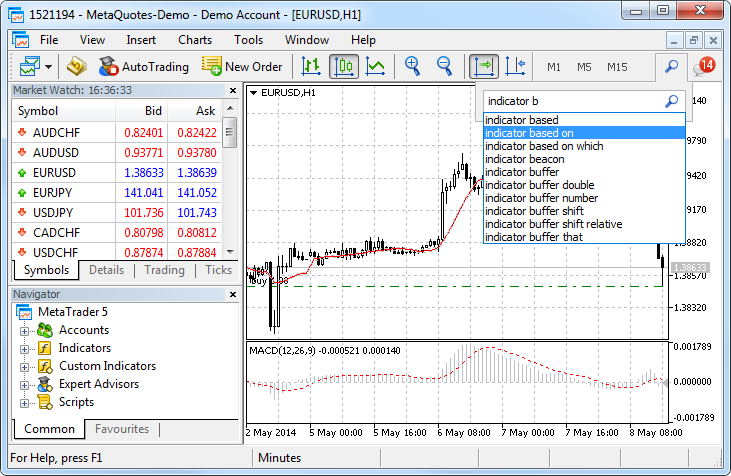Select suggestion 'indicator based'
Image resolution: width=731 pixels, height=476 pixels.
click(x=584, y=120)
